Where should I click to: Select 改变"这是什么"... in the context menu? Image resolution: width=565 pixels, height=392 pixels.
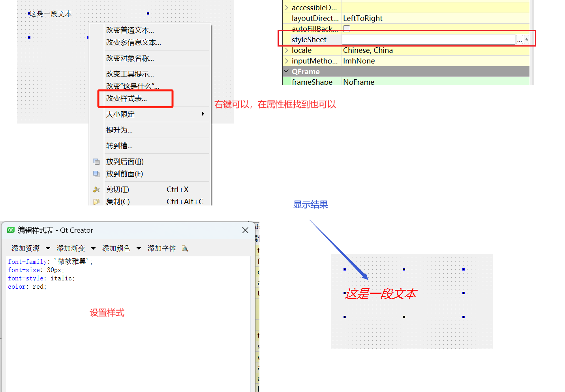(133, 86)
